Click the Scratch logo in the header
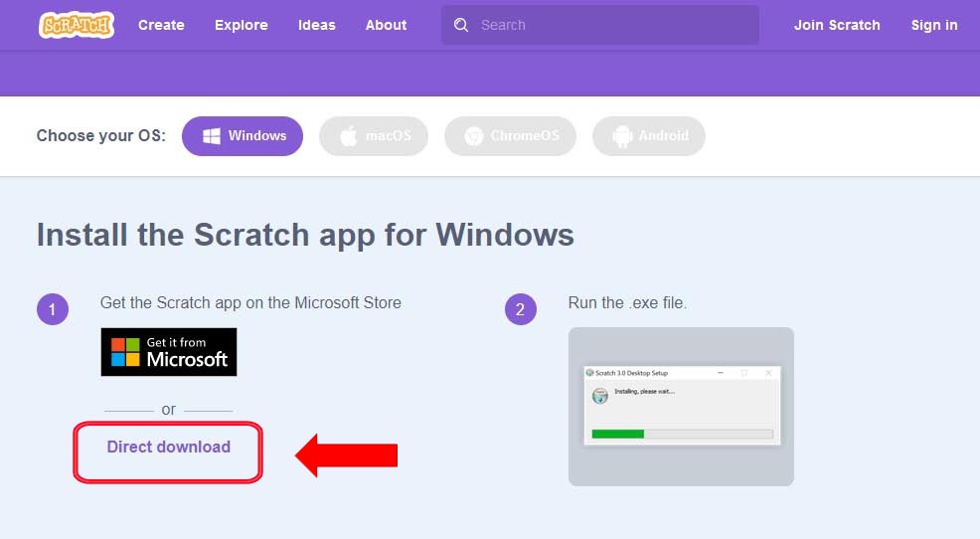Viewport: 980px width, 539px height. 77,25
